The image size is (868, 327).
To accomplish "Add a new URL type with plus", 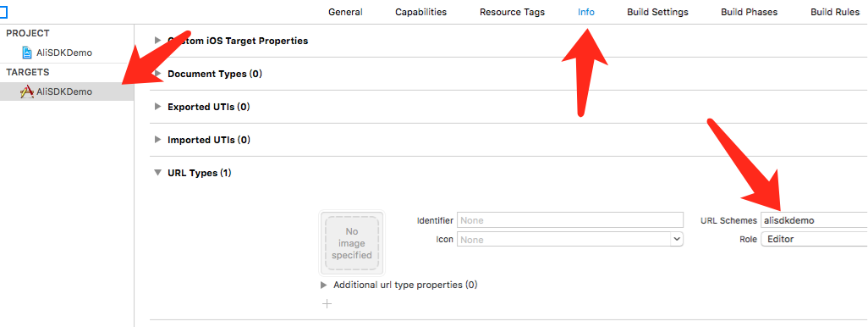I will pos(327,304).
